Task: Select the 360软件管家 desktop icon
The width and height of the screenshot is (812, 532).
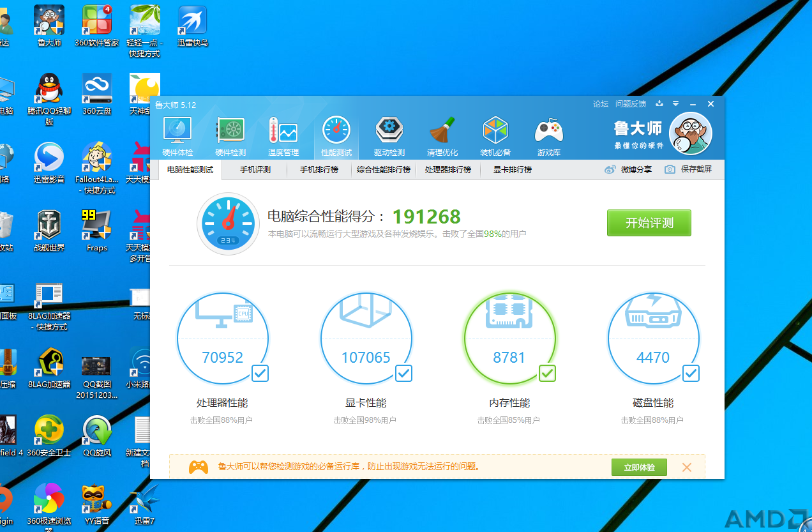Action: click(x=97, y=26)
